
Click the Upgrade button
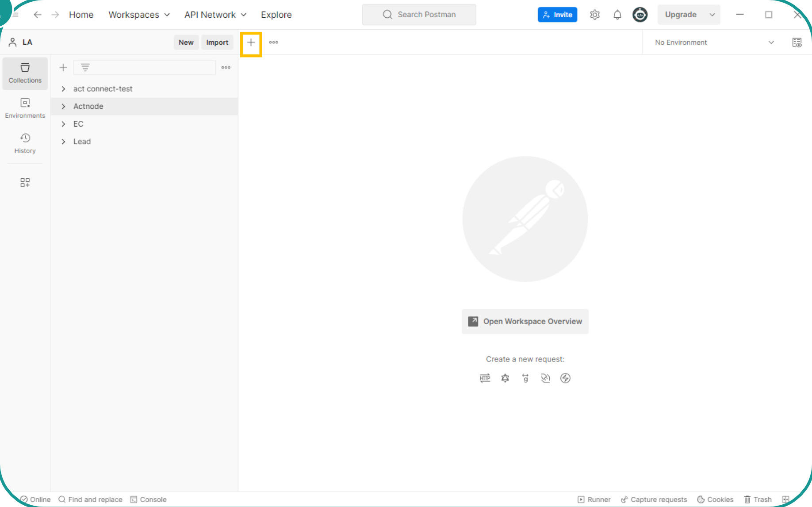tap(681, 15)
